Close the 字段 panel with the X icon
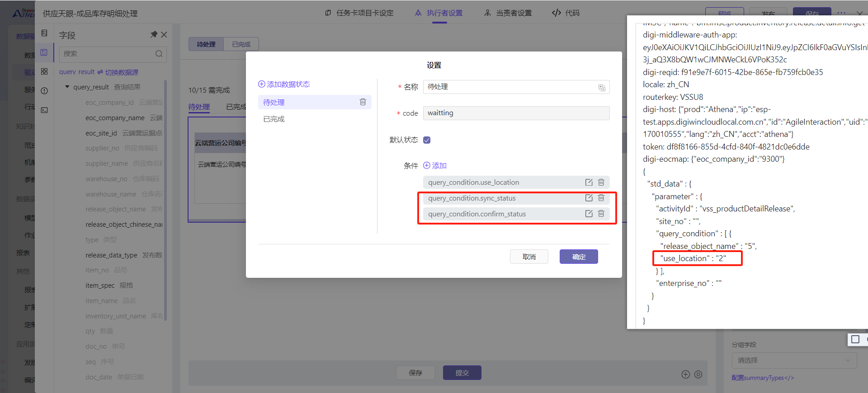This screenshot has height=393, width=868. click(x=164, y=35)
